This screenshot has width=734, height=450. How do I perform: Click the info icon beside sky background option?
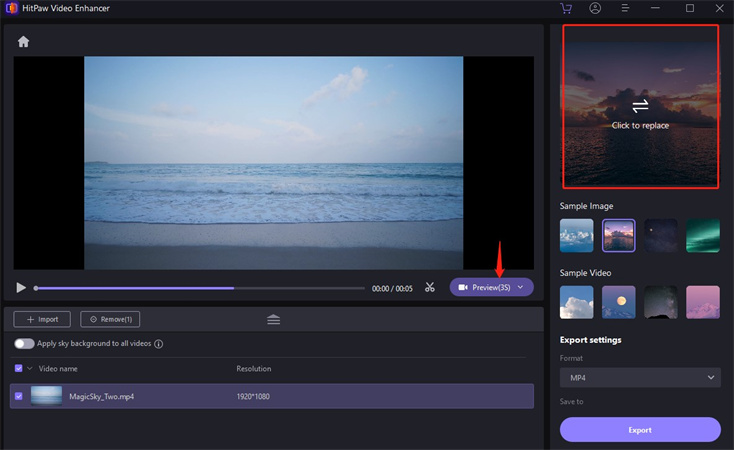(159, 344)
